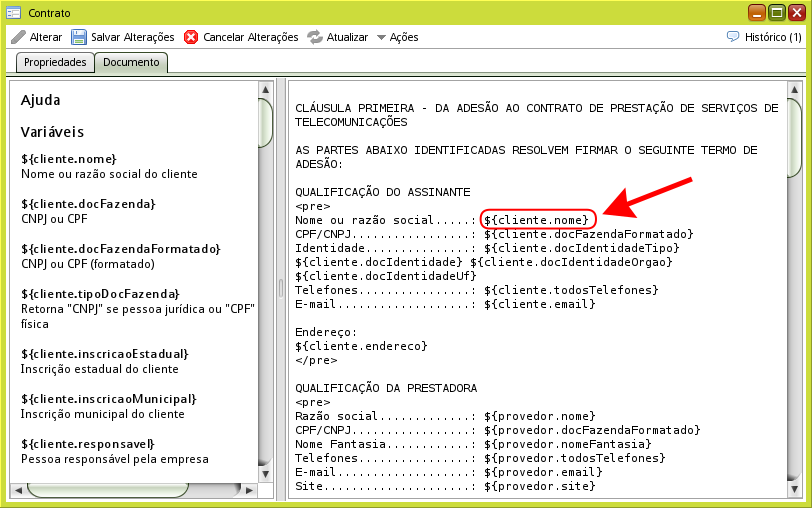812x508 pixels.
Task: Click the red Cancelar Alterações icon
Action: (191, 37)
